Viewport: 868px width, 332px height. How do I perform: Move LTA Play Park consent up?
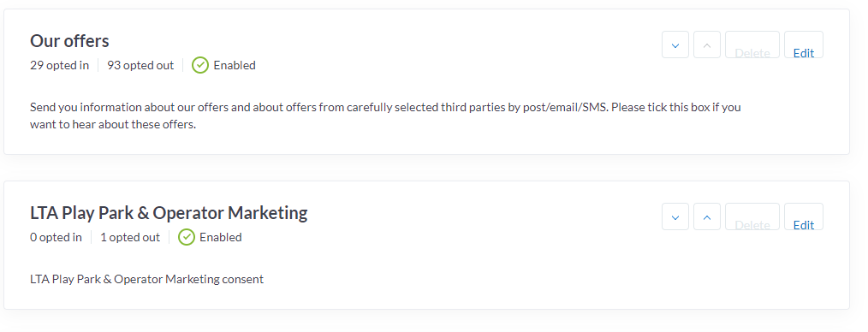(x=707, y=216)
